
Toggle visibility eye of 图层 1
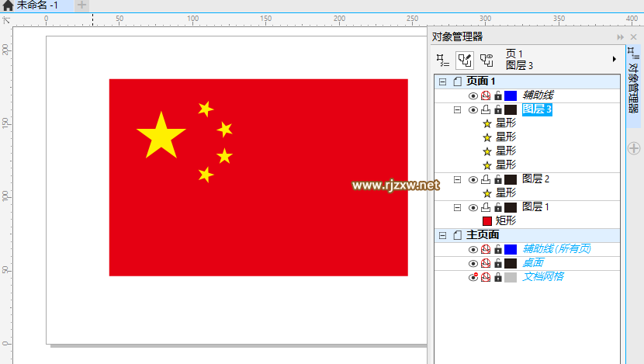473,207
